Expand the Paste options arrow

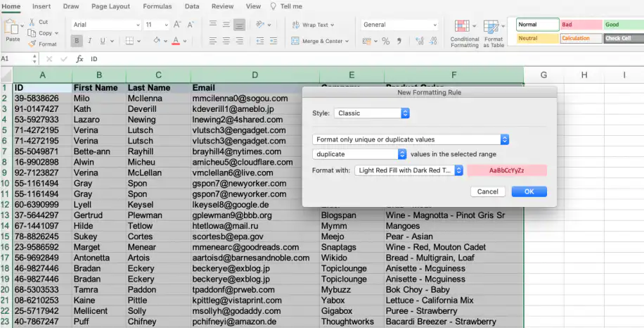pyautogui.click(x=22, y=26)
